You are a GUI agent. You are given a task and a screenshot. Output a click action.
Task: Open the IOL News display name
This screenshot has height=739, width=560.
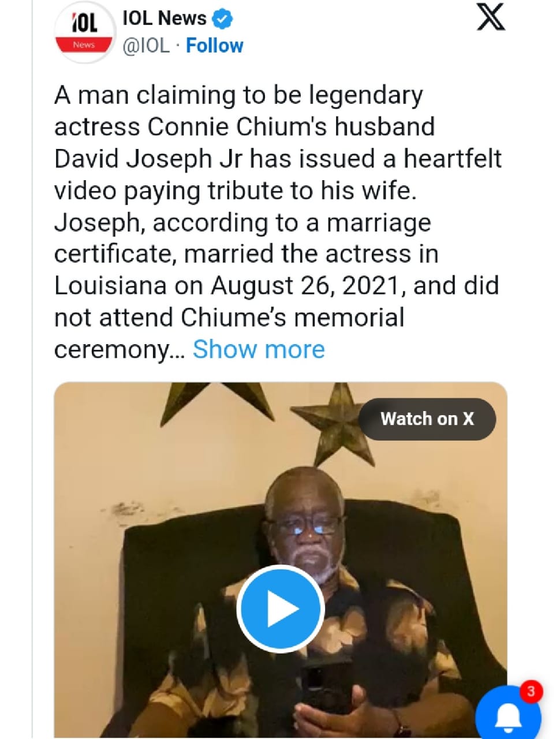tap(165, 18)
